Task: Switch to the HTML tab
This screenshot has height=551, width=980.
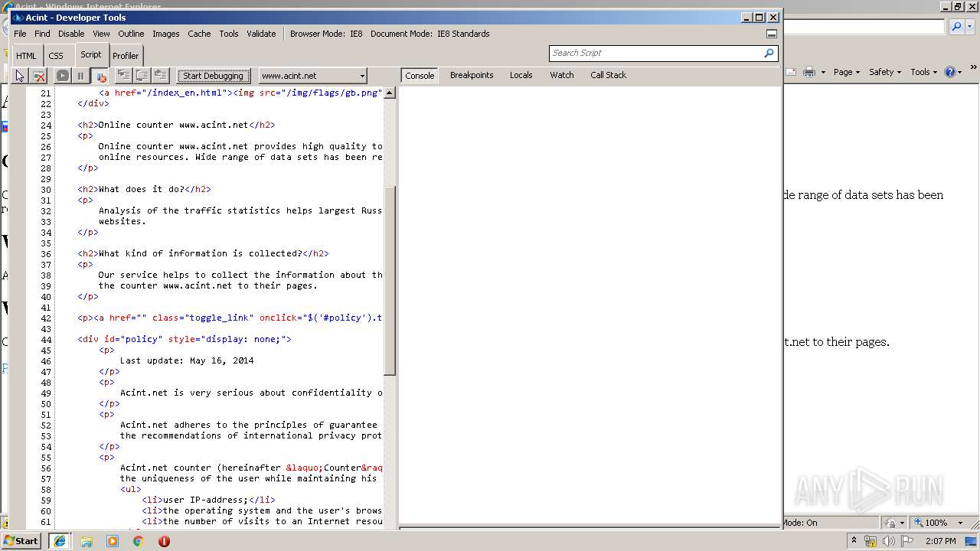Action: point(26,56)
